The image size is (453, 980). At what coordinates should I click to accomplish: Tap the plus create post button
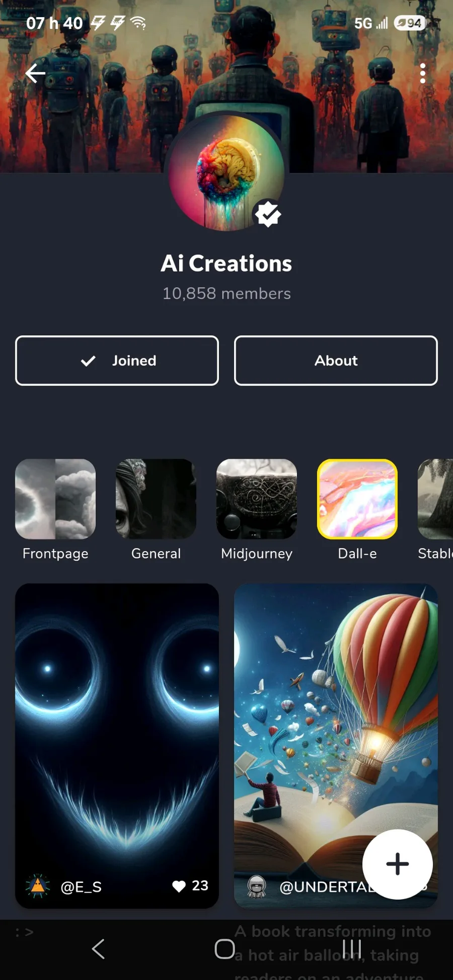[398, 864]
